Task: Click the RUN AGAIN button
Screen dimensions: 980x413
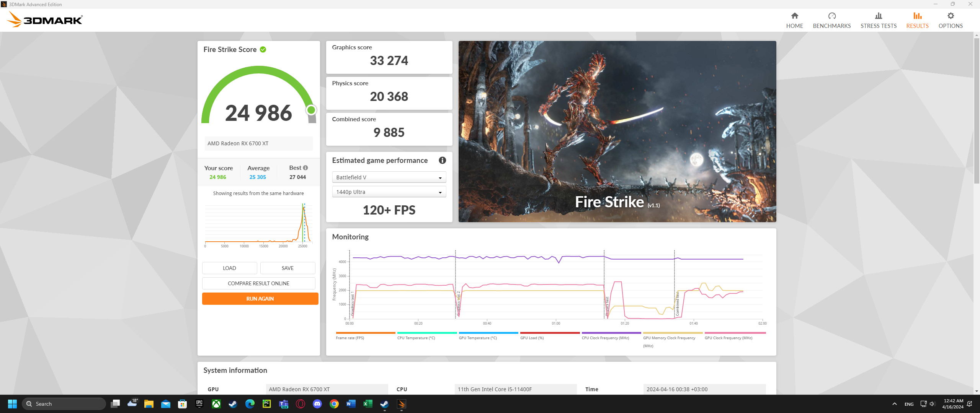Action: point(260,299)
